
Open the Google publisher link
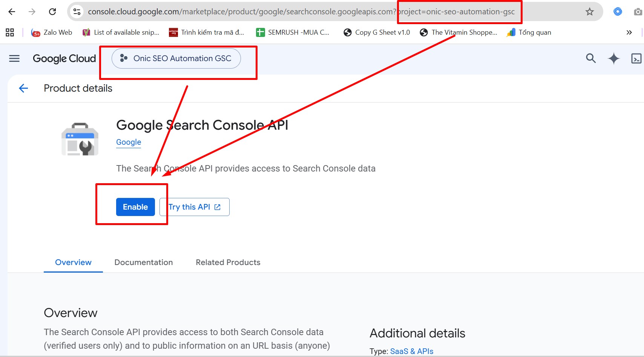(129, 142)
